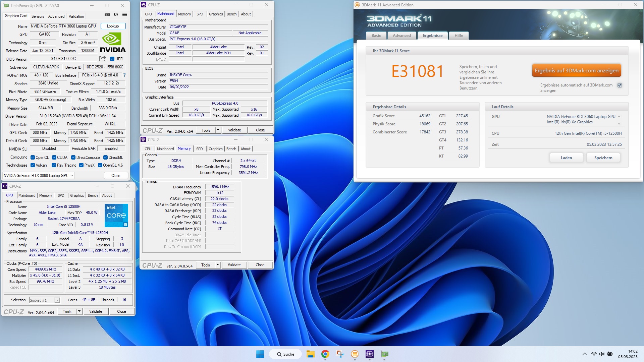The width and height of the screenshot is (644, 362).
Task: Click the GPU-Z title bar app icon
Action: tap(6, 5)
